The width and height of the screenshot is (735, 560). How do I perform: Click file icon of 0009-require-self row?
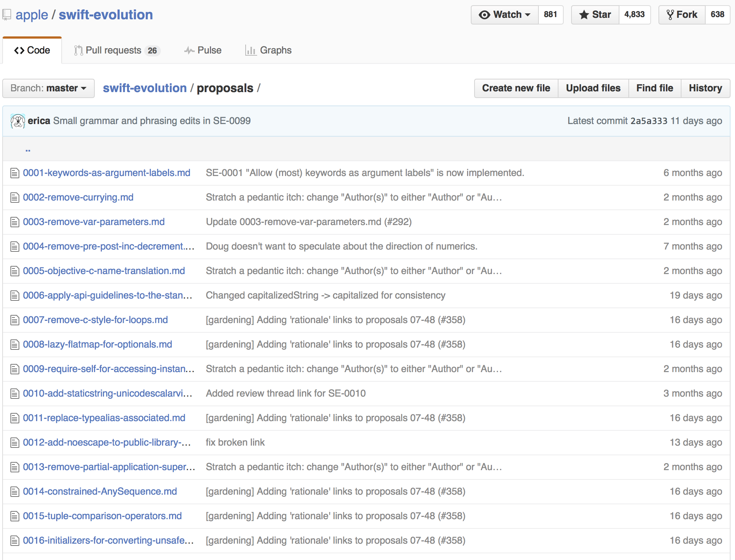coord(15,369)
